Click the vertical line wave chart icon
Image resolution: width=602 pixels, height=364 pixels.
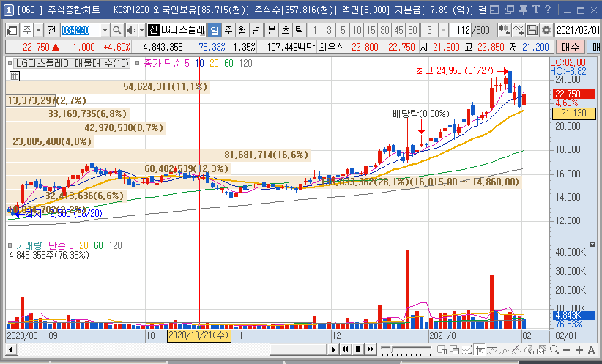point(505,349)
